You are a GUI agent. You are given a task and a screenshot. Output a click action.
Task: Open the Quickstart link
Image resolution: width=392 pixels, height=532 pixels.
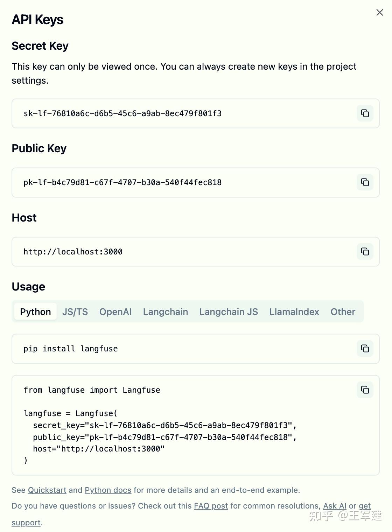pos(47,490)
